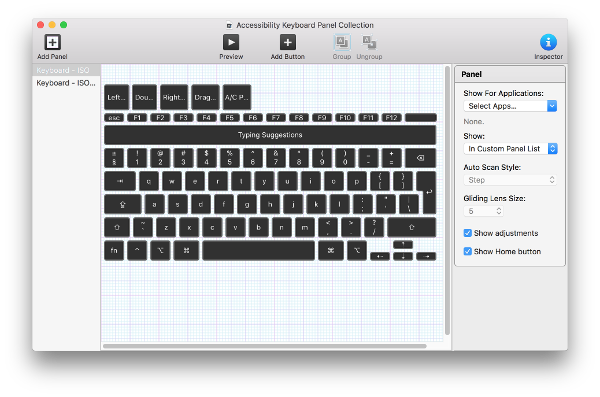Select the first Keyboard - ISO panel
600x397 pixels.
coord(66,70)
